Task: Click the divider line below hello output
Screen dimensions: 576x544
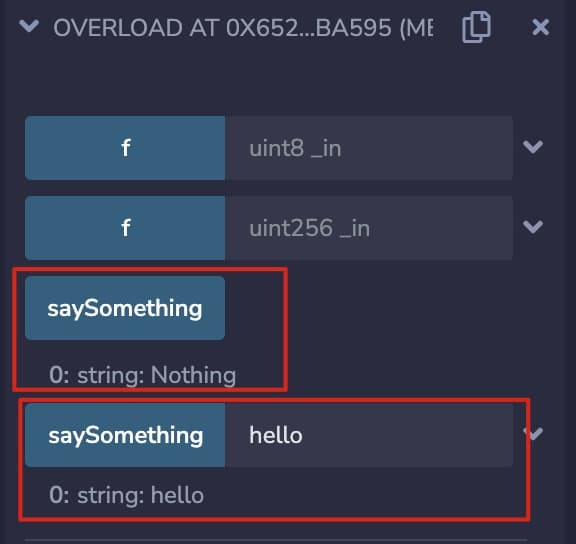Action: [276, 539]
